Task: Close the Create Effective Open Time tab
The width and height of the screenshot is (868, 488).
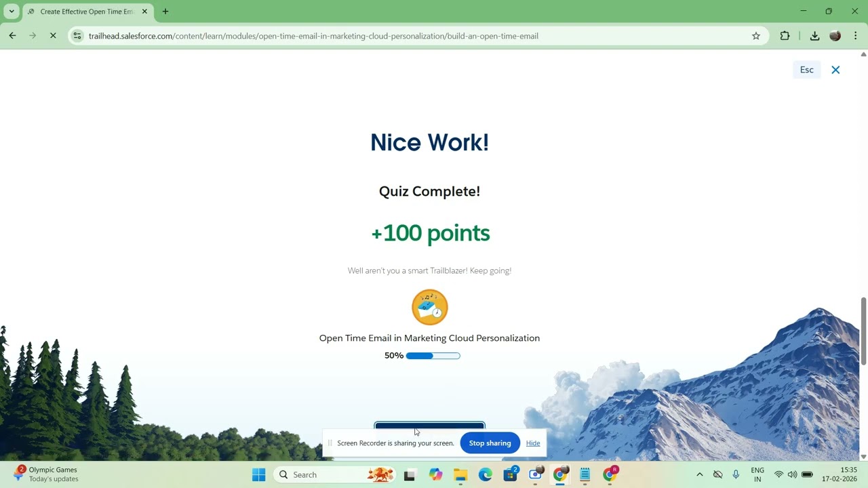Action: click(144, 12)
